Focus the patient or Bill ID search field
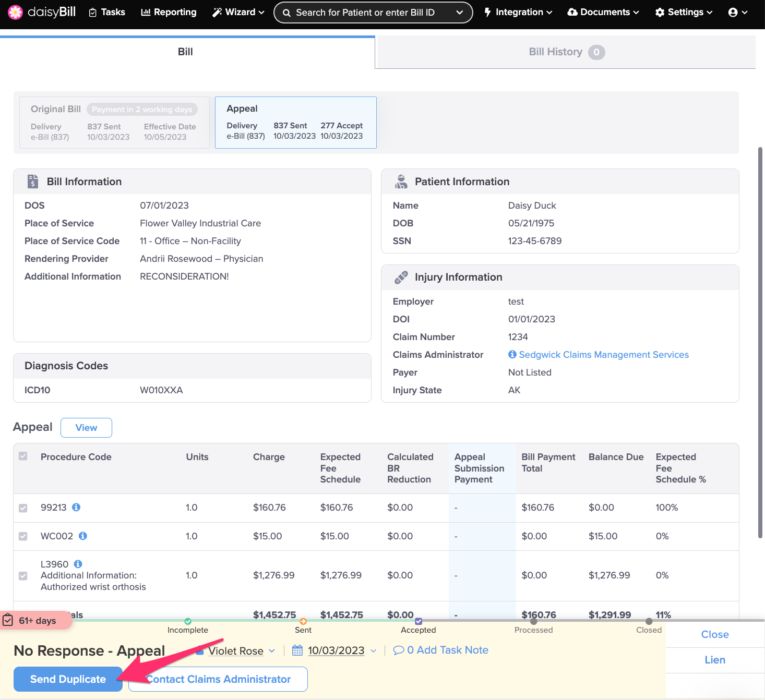Screen dimensions: 765x700 coord(365,13)
